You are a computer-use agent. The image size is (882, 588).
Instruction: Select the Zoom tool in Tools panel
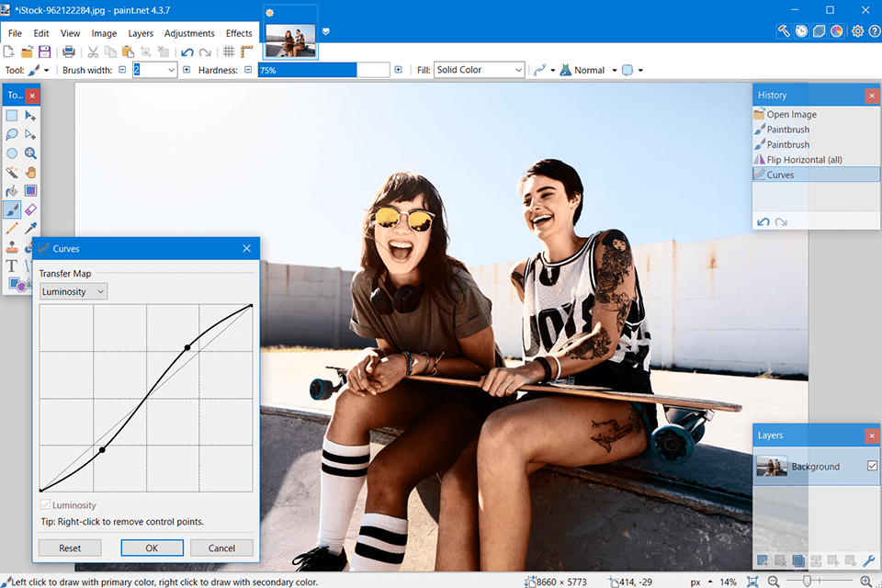point(30,153)
